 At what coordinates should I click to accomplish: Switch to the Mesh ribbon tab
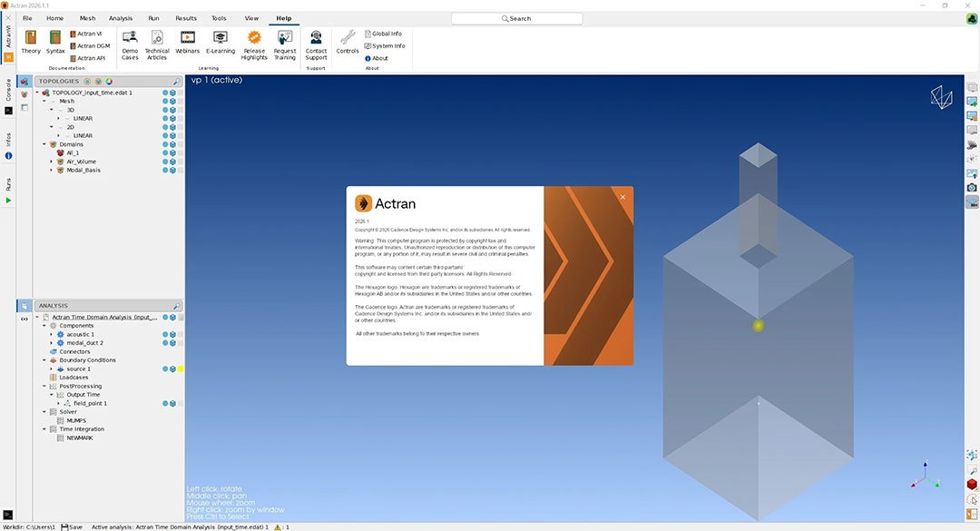(87, 18)
